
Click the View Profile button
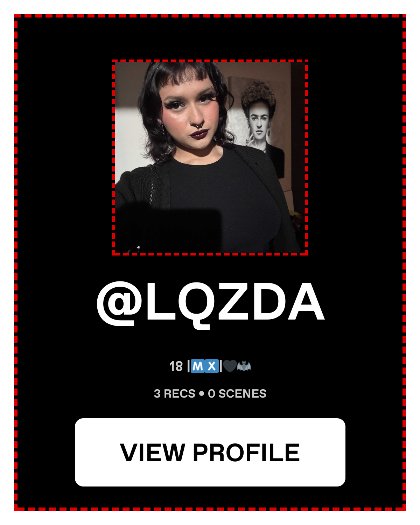tap(210, 452)
